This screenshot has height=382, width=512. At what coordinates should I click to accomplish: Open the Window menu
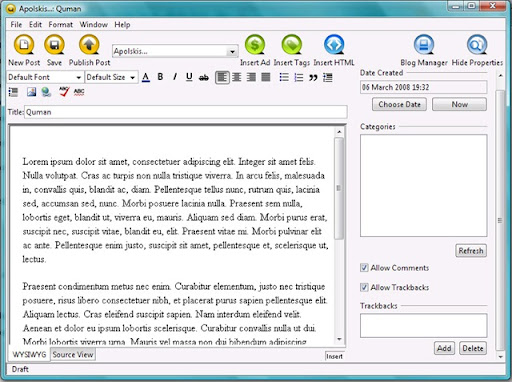point(93,25)
